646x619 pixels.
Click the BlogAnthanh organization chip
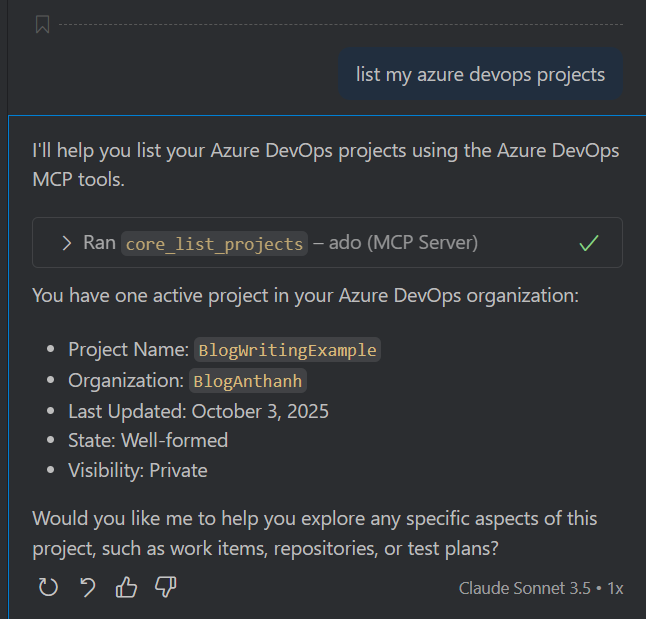click(248, 381)
